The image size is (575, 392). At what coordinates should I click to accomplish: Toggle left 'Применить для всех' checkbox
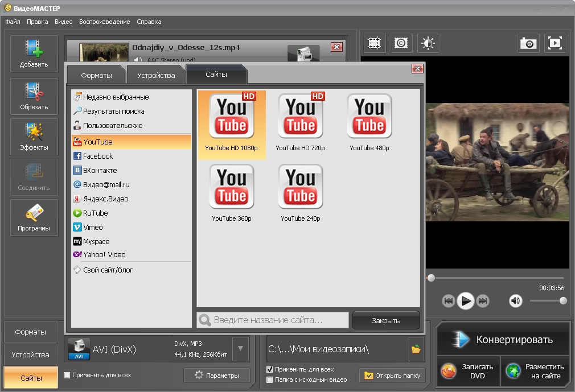67,375
